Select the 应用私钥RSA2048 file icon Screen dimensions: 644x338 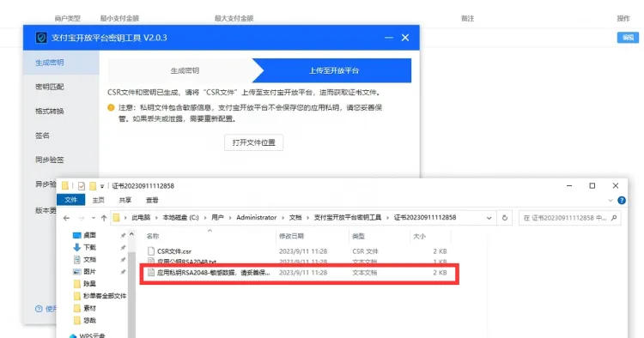click(151, 272)
